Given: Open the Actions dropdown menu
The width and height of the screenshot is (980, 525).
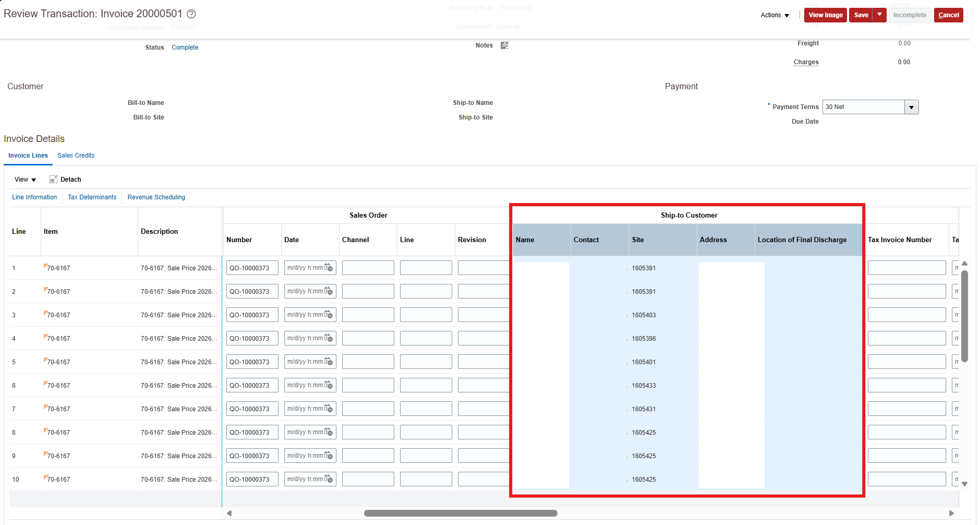Looking at the screenshot, I should pyautogui.click(x=775, y=15).
